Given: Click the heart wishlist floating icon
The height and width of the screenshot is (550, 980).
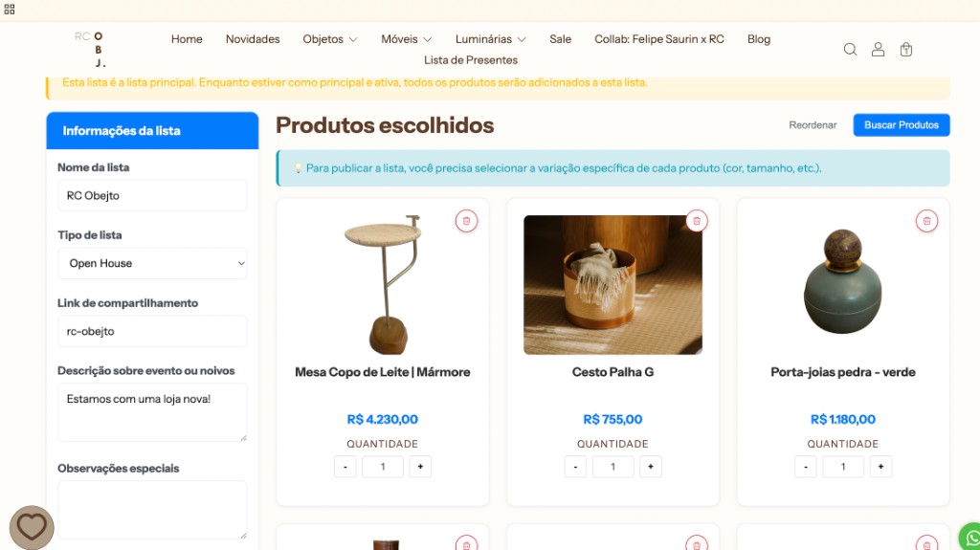Looking at the screenshot, I should 32,527.
